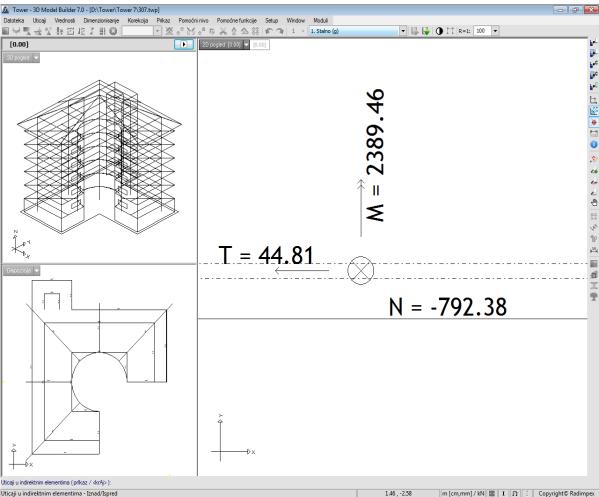Click the crossed circle node in the drawing
Screen dimensions: 599x497
tap(361, 270)
